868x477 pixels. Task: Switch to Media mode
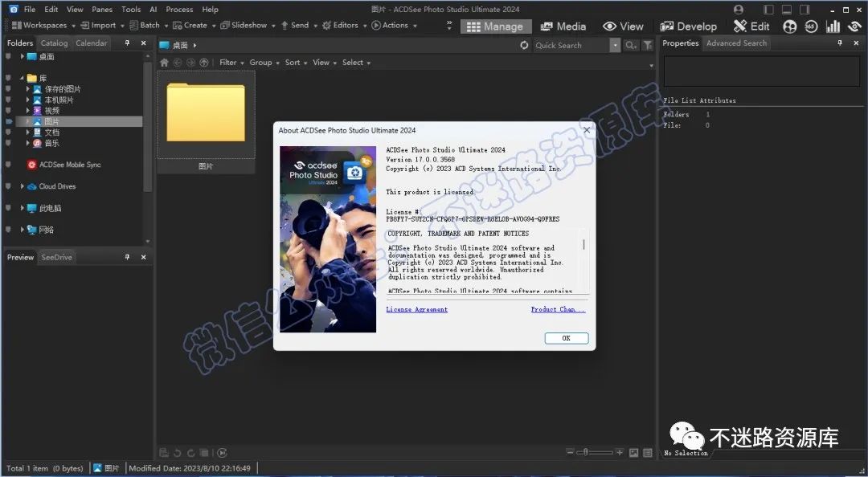click(x=563, y=26)
